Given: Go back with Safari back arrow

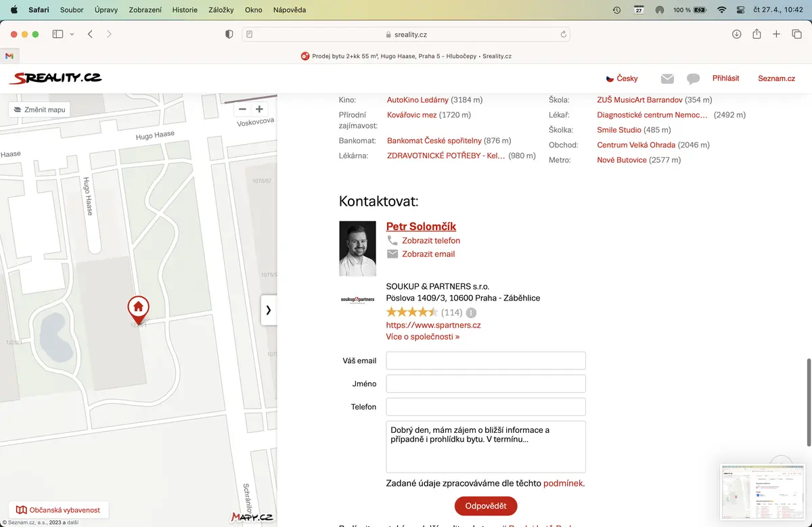Looking at the screenshot, I should pos(90,34).
